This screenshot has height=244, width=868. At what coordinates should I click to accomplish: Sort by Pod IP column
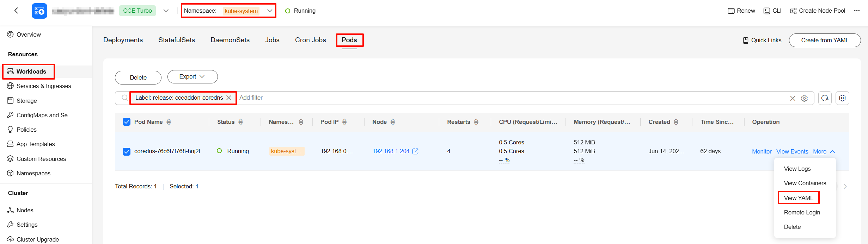pos(344,122)
